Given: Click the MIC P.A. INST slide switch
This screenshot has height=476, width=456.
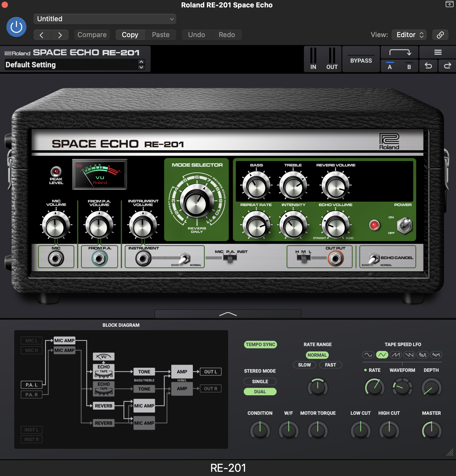Looking at the screenshot, I should point(230,258).
